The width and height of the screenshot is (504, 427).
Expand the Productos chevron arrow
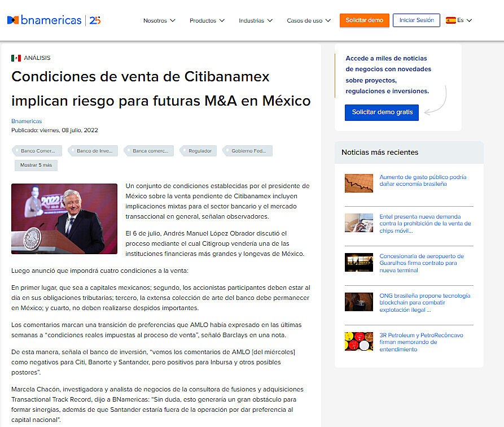tap(222, 20)
